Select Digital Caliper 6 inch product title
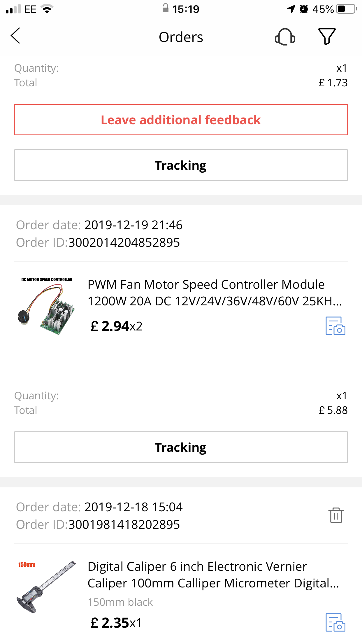Image resolution: width=362 pixels, height=644 pixels. click(x=213, y=575)
